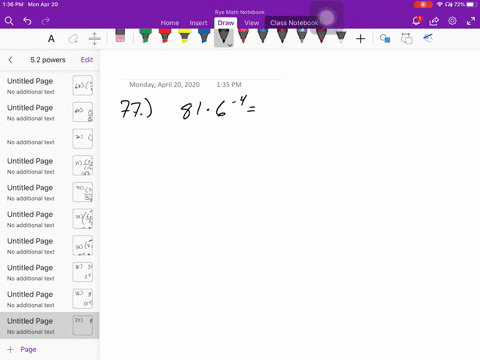
Task: Select the red highlighter
Action: point(165,36)
